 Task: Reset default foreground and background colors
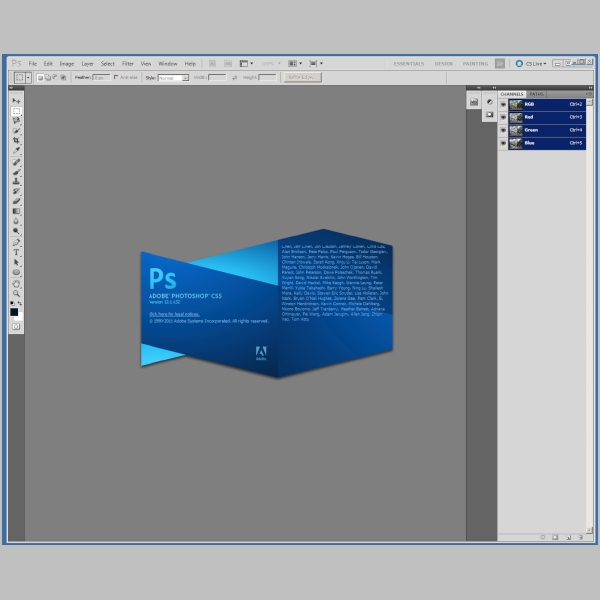(x=12, y=303)
